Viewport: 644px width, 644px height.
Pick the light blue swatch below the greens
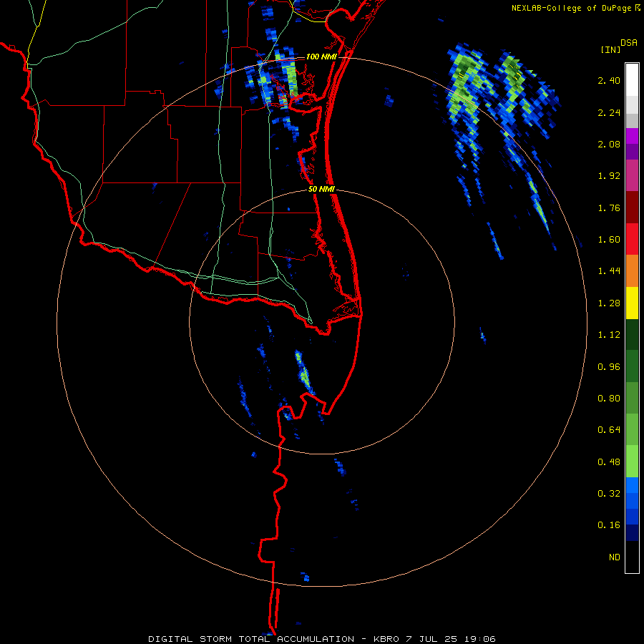(632, 485)
